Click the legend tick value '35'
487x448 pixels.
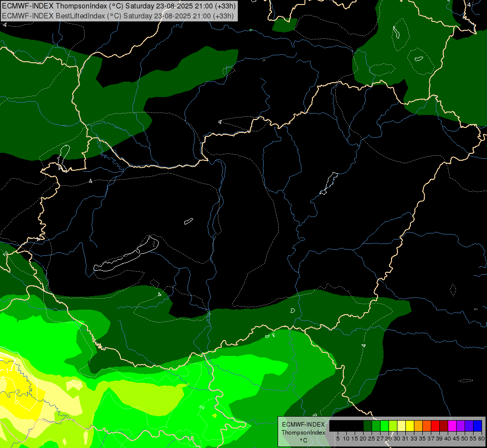(423, 439)
